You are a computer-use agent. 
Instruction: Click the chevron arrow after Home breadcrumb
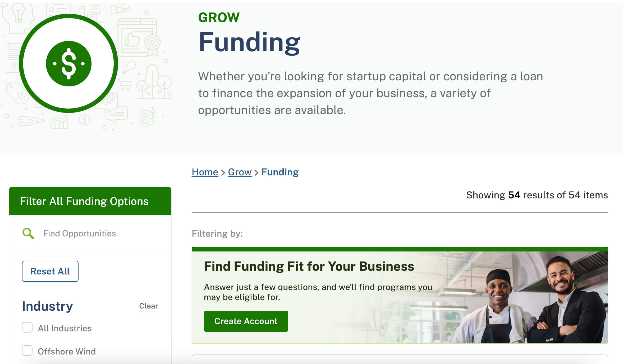[x=223, y=173]
